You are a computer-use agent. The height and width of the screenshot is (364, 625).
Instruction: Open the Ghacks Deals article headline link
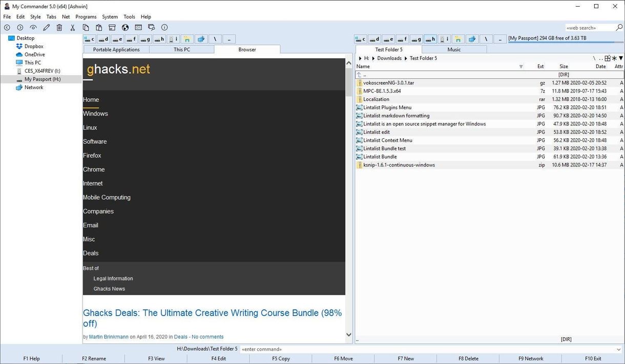(212, 318)
